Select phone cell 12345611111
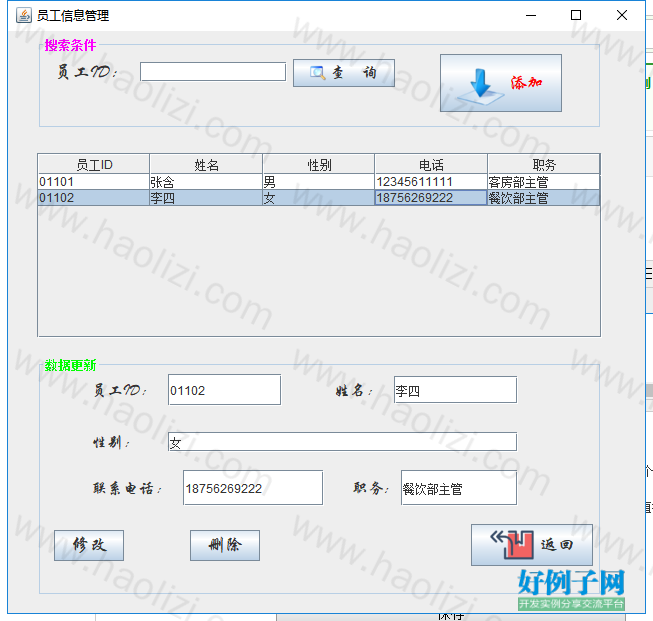This screenshot has width=653, height=621. [x=431, y=182]
